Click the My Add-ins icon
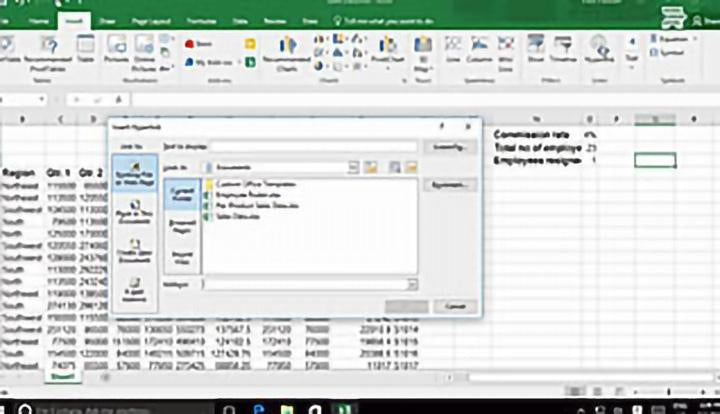This screenshot has width=720, height=414. click(x=209, y=62)
